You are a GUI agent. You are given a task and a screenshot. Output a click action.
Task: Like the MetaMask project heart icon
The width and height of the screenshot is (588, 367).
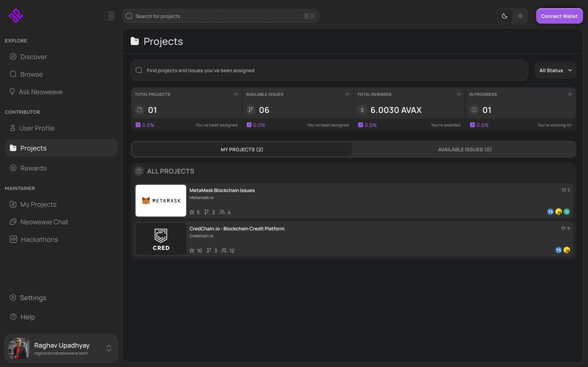click(x=564, y=190)
